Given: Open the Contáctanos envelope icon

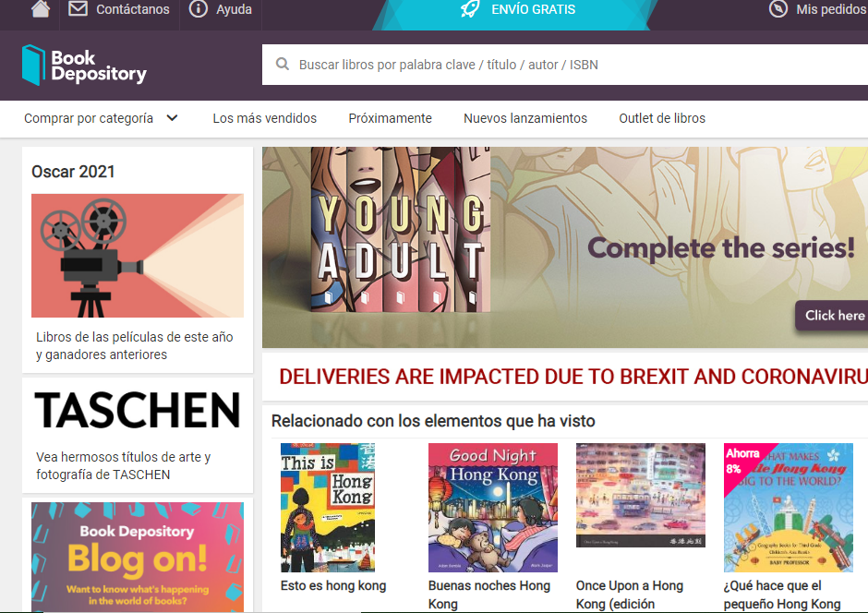Looking at the screenshot, I should (74, 10).
